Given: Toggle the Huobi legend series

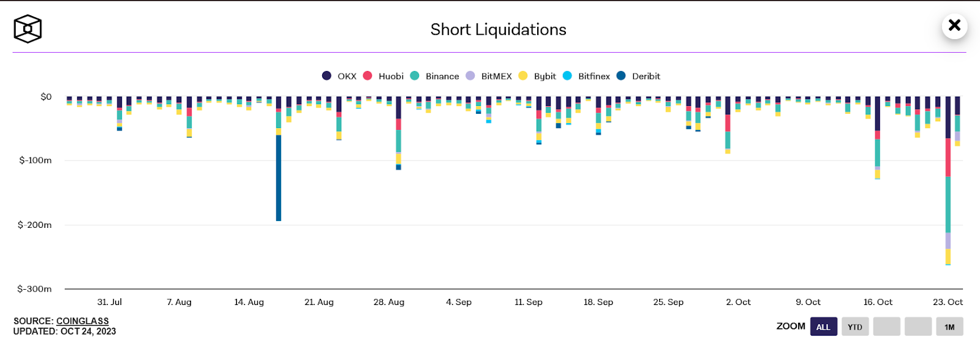Looking at the screenshot, I should coord(383,76).
